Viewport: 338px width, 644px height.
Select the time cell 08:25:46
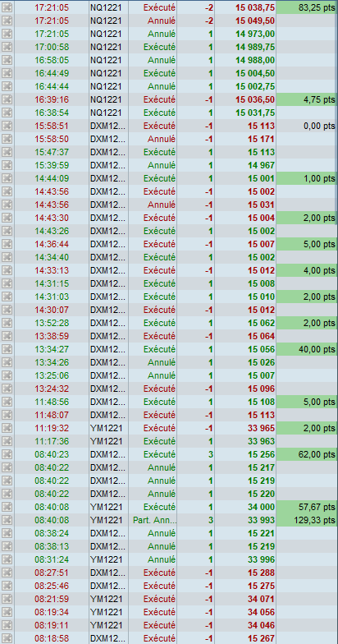coord(51,586)
